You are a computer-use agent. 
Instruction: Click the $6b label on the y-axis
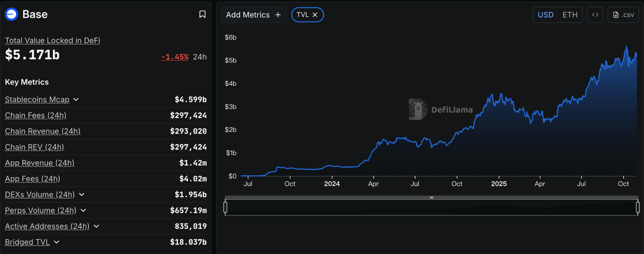coord(230,37)
